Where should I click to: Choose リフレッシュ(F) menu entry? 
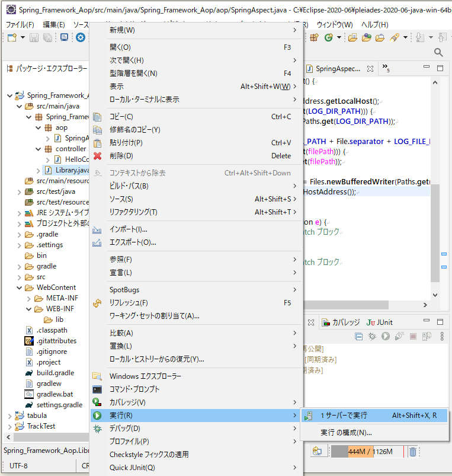coord(197,303)
